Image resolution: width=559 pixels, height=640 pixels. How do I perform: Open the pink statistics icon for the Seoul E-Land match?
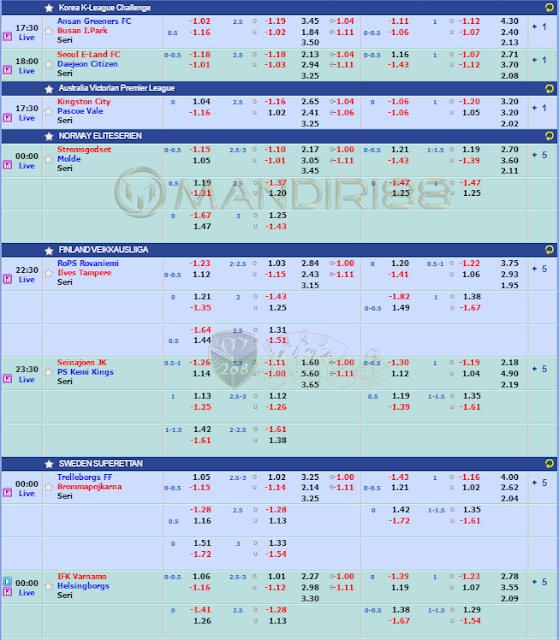pos(7,70)
